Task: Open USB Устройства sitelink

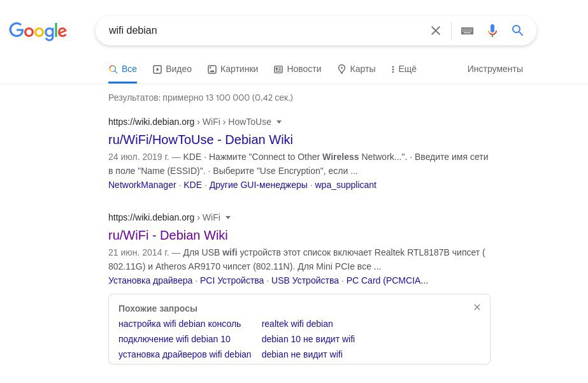Action: pyautogui.click(x=305, y=280)
